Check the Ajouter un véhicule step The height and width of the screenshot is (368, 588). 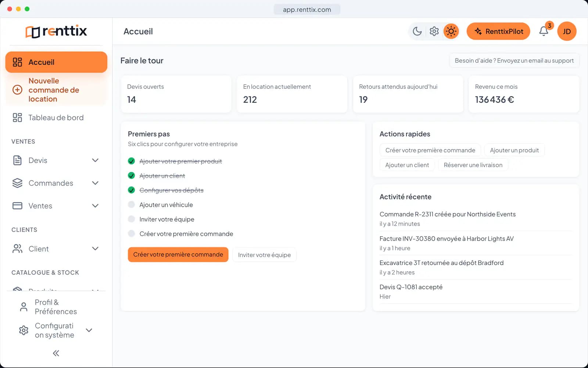(x=131, y=205)
